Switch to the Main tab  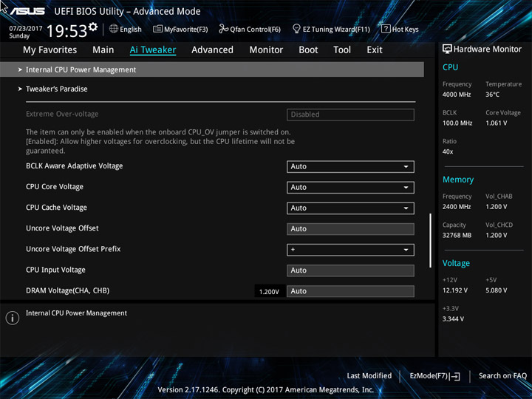(x=103, y=50)
